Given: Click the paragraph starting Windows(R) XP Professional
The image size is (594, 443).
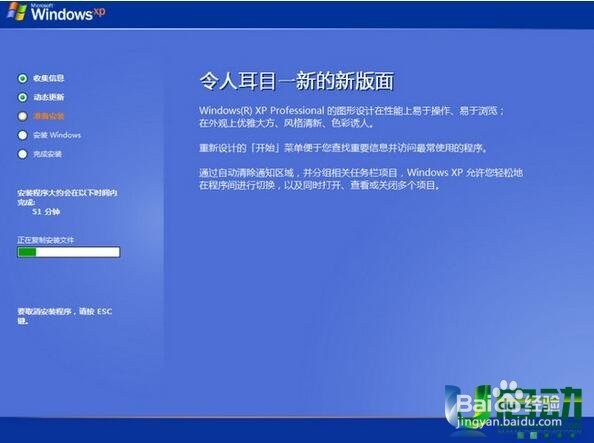Looking at the screenshot, I should [352, 117].
